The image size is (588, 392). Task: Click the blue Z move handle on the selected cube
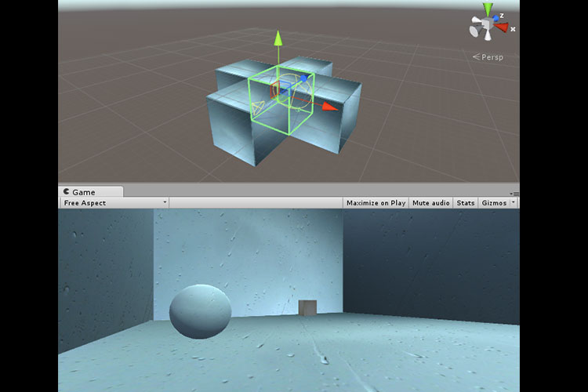[303, 80]
